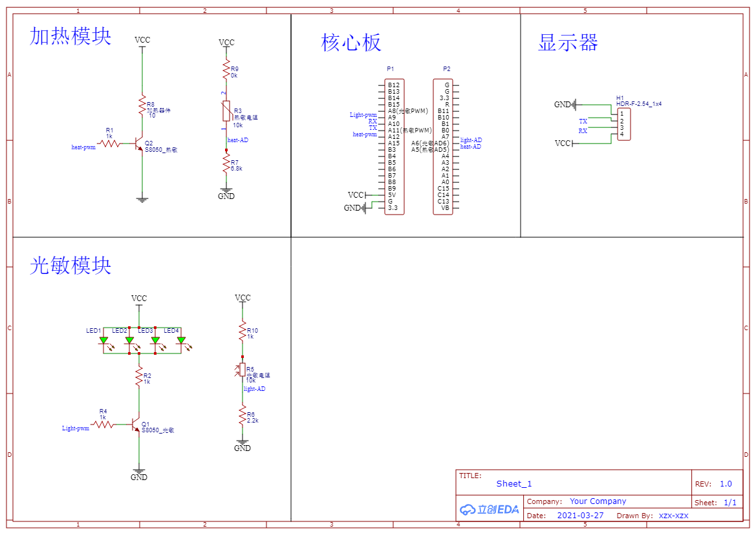Select the P1 header connector body

click(394, 147)
